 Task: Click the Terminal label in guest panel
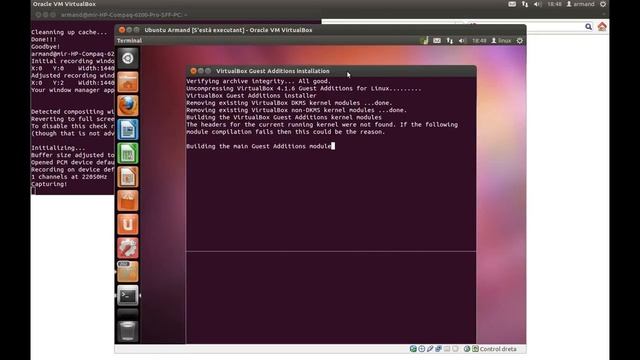(129, 41)
